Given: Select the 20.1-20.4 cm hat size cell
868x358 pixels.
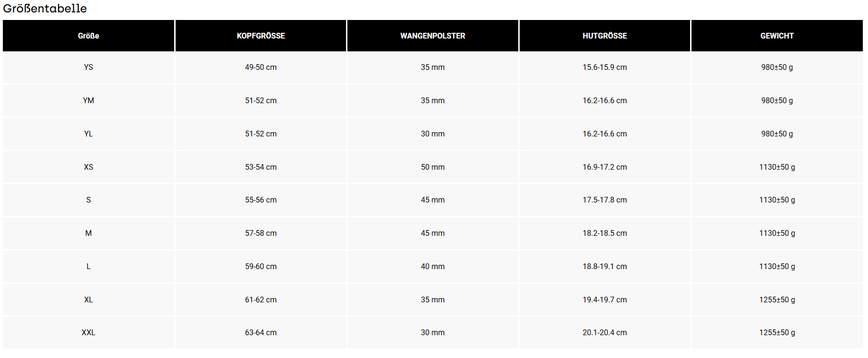Looking at the screenshot, I should pos(604,332).
